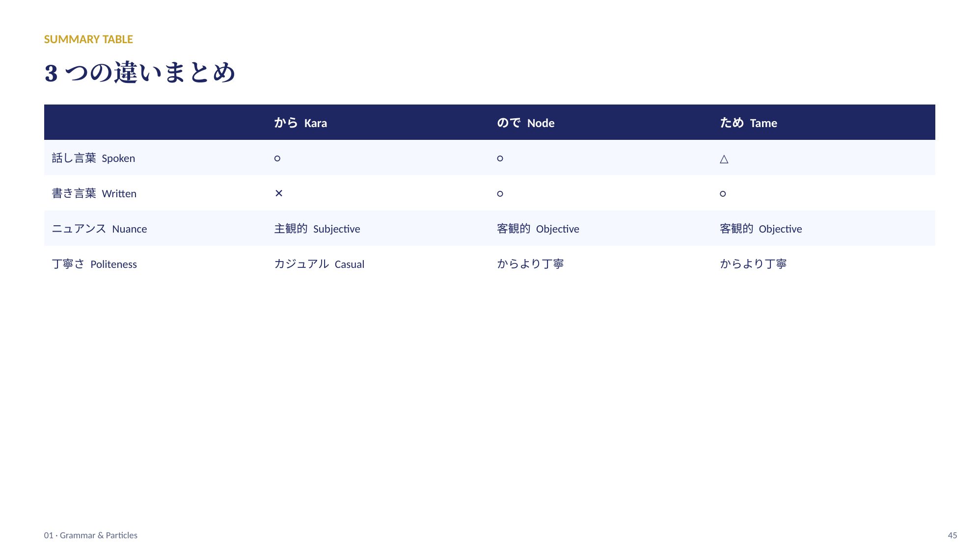Click the × mark in Written Kara cell
The height and width of the screenshot is (552, 980).
(x=279, y=193)
